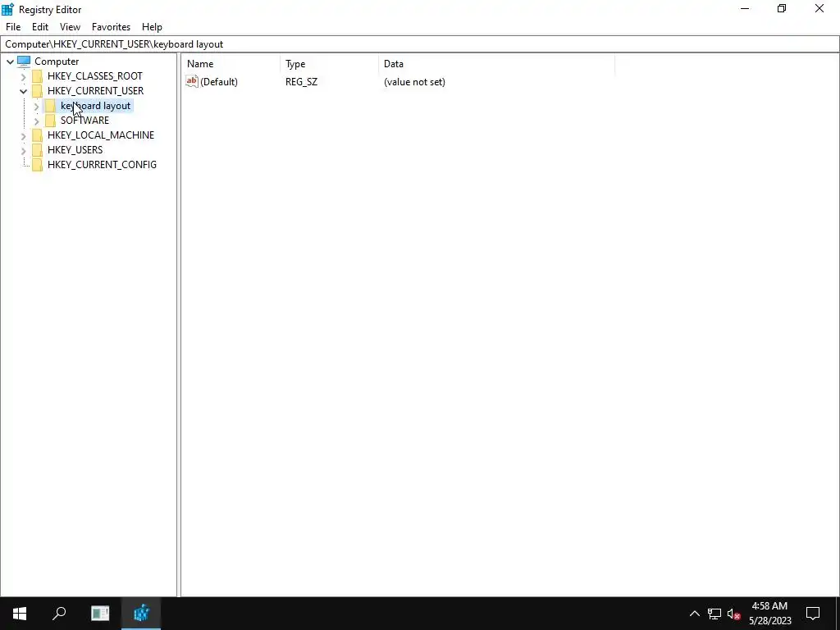The height and width of the screenshot is (630, 840).
Task: Open the Action Center notifications
Action: coord(813,614)
